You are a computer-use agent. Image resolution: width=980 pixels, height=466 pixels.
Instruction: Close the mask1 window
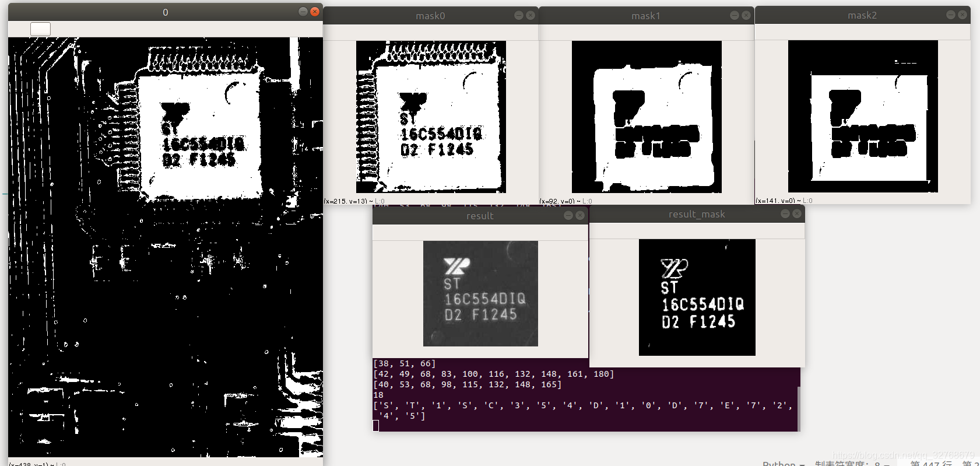pyautogui.click(x=746, y=16)
